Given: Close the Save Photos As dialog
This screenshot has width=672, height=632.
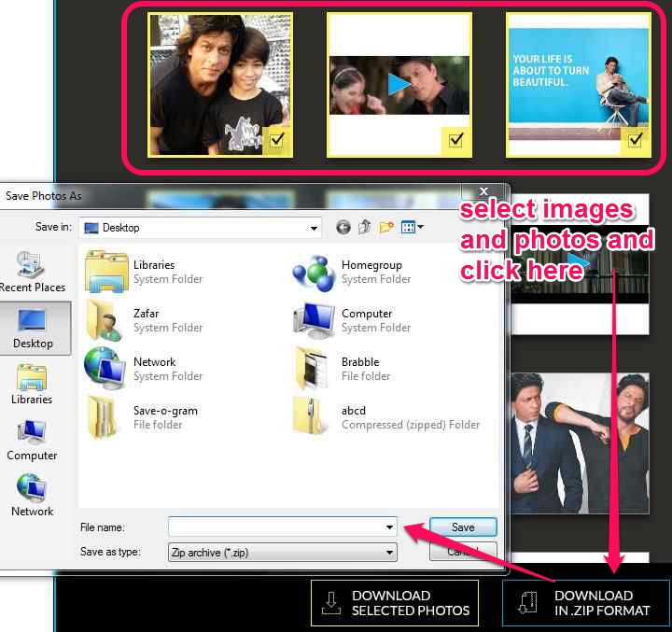Looking at the screenshot, I should point(483,191).
